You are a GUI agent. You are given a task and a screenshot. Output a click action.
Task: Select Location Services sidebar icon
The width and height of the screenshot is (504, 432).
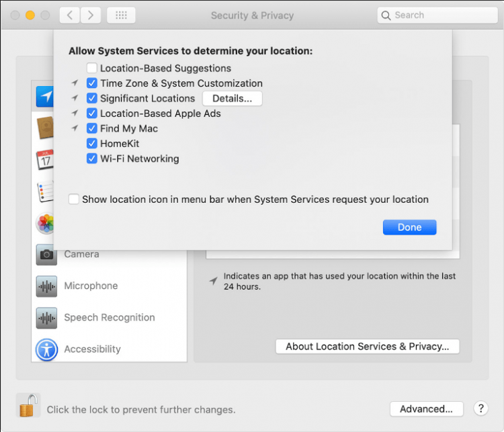[45, 97]
